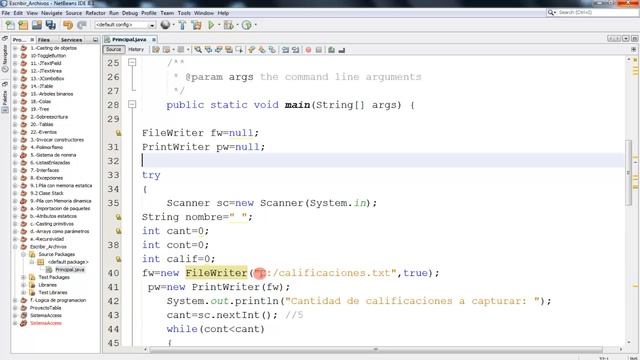This screenshot has height=360, width=640.
Task: Click the hint lightbulb on String nombre line
Action: 118,217
